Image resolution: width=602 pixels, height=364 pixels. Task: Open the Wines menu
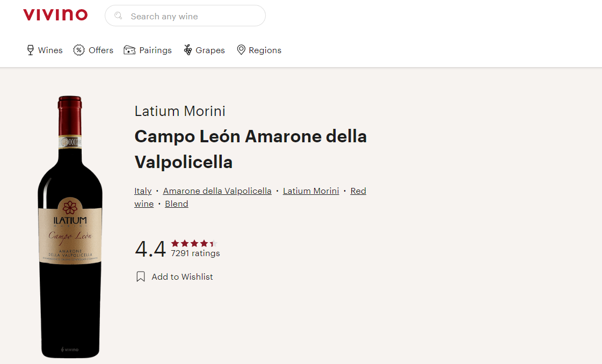click(50, 50)
